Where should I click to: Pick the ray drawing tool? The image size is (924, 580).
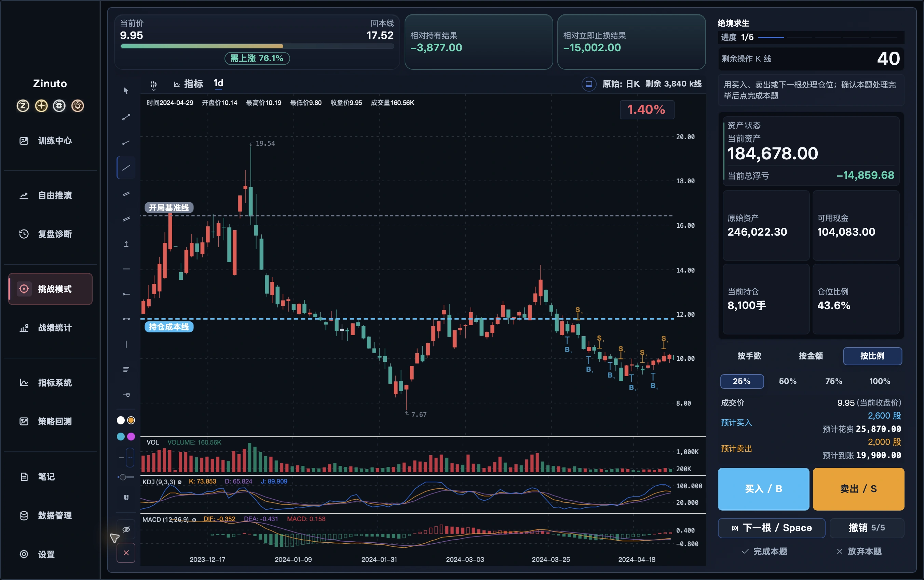pos(126,143)
